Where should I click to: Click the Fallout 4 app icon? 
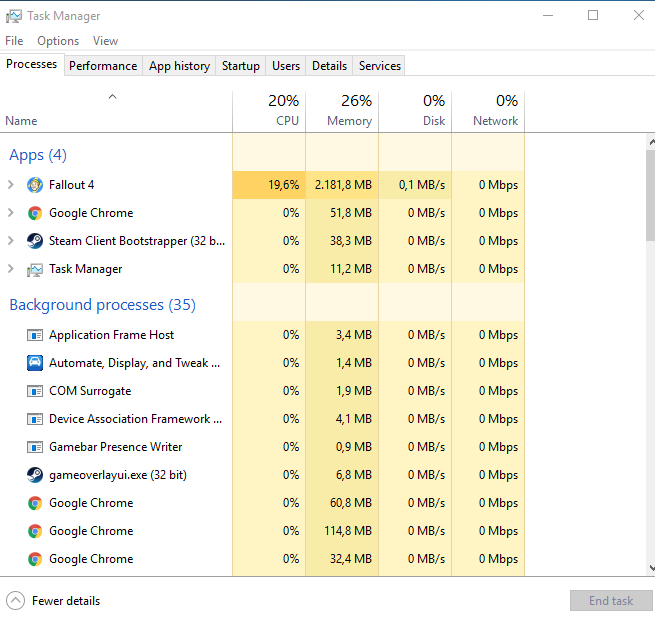pyautogui.click(x=35, y=185)
